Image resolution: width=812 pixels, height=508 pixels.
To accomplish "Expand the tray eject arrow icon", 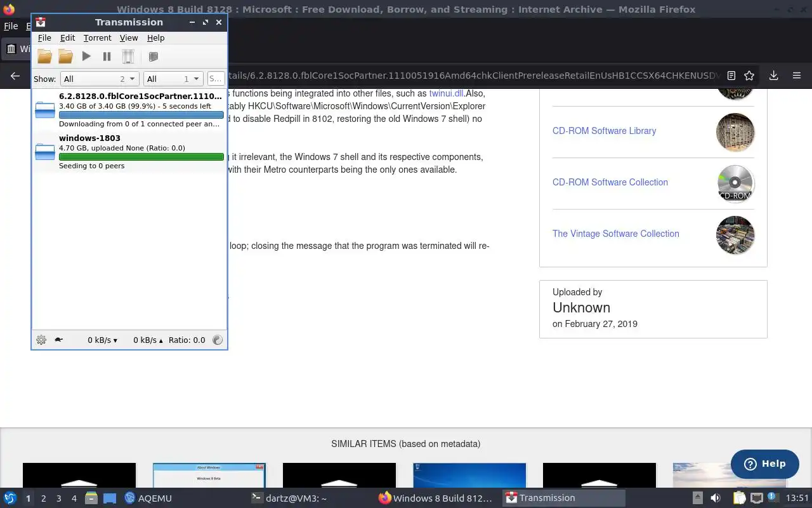I will [x=697, y=498].
